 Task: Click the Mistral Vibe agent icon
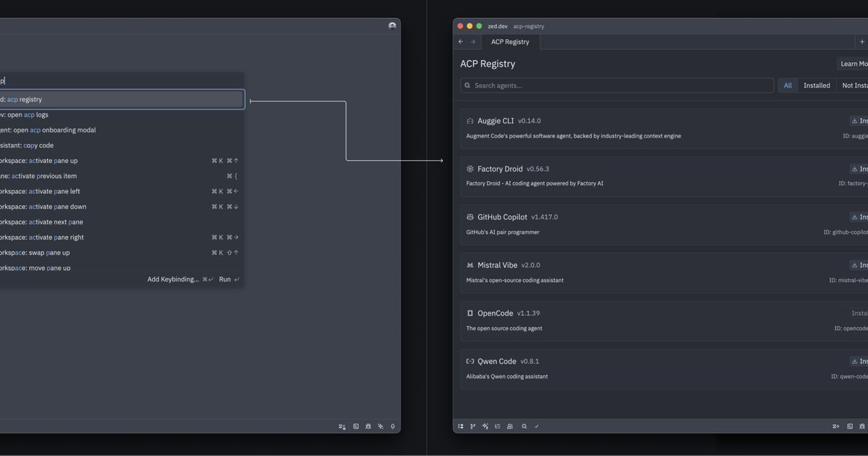click(470, 265)
